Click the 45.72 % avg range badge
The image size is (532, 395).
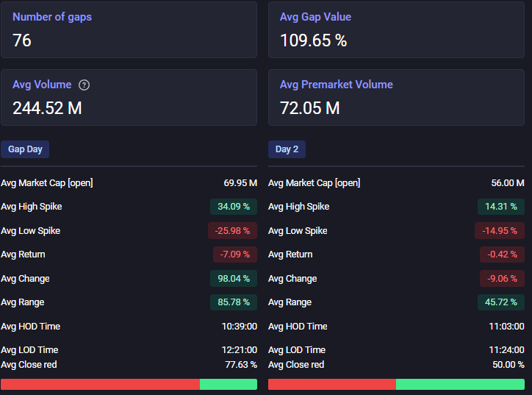click(501, 302)
